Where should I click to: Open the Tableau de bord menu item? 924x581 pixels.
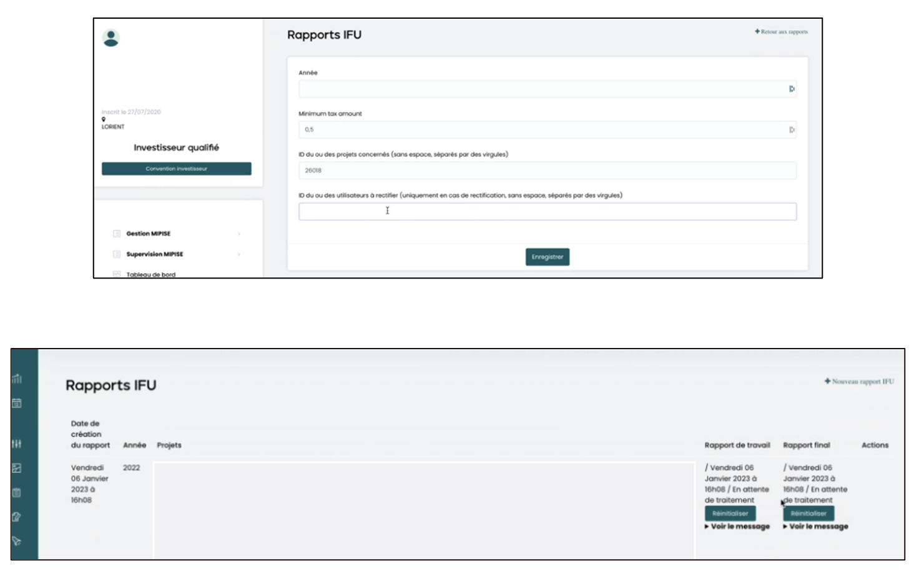pyautogui.click(x=150, y=274)
